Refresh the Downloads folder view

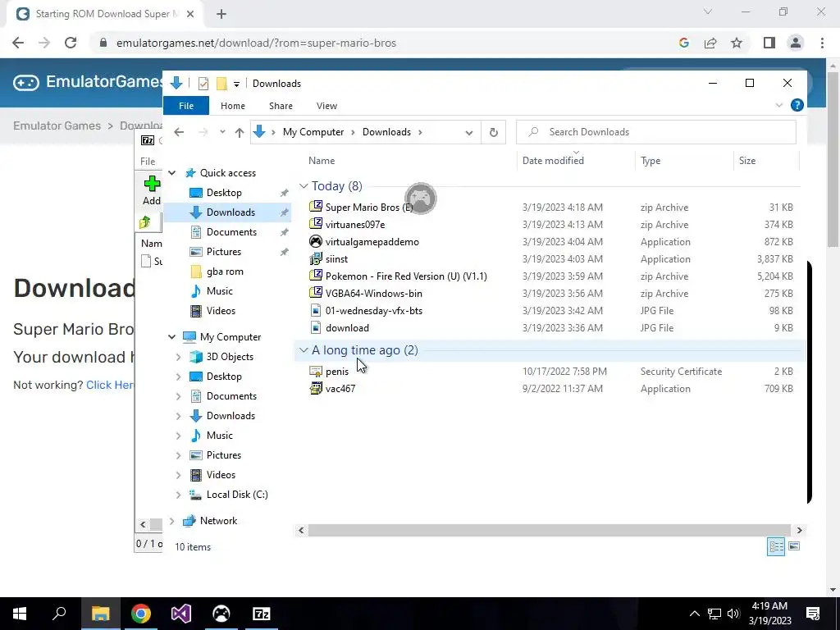[x=493, y=132]
